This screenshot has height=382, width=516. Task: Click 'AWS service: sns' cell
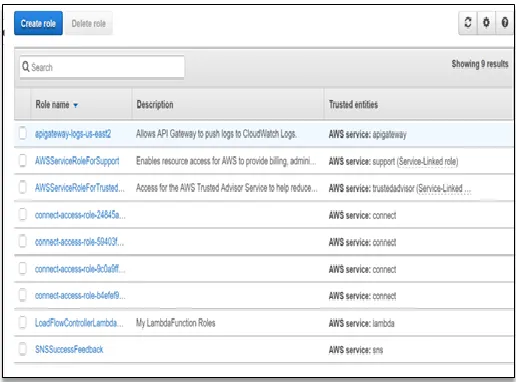tap(356, 350)
